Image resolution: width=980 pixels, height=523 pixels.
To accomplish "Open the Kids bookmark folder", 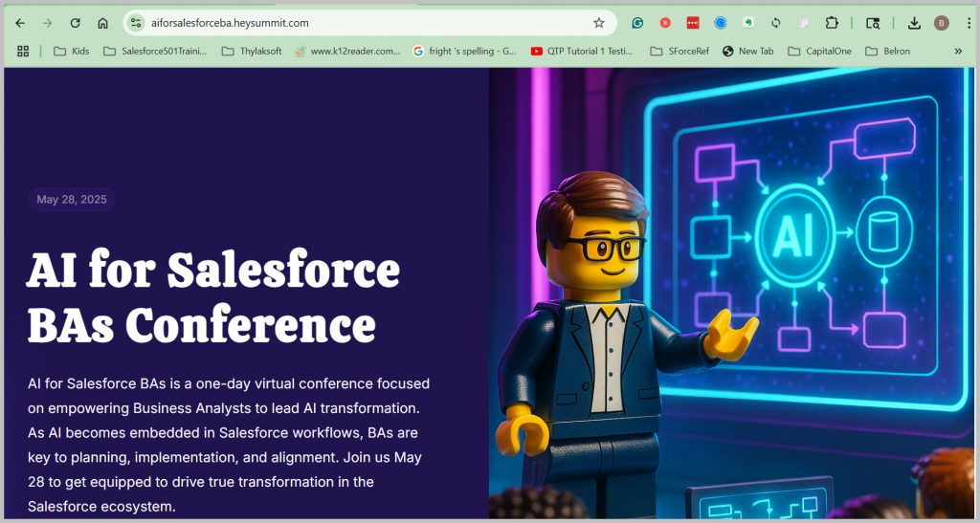I will point(71,52).
